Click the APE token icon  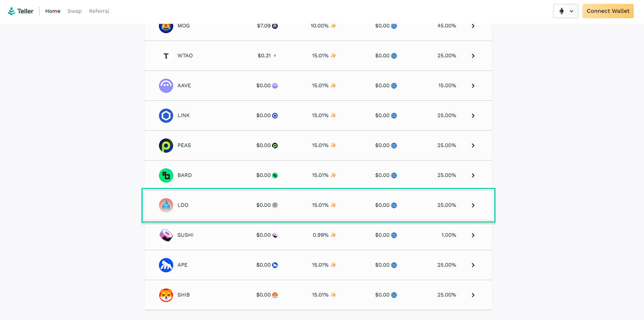click(x=166, y=265)
